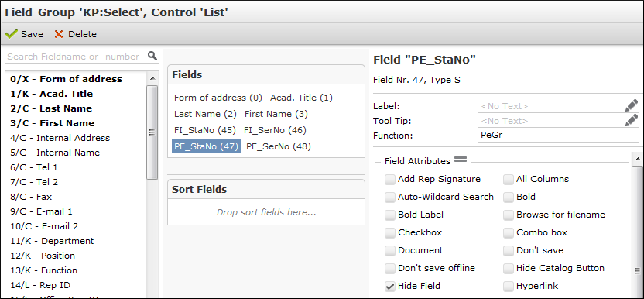
Task: Click the Save button label
Action: (32, 34)
